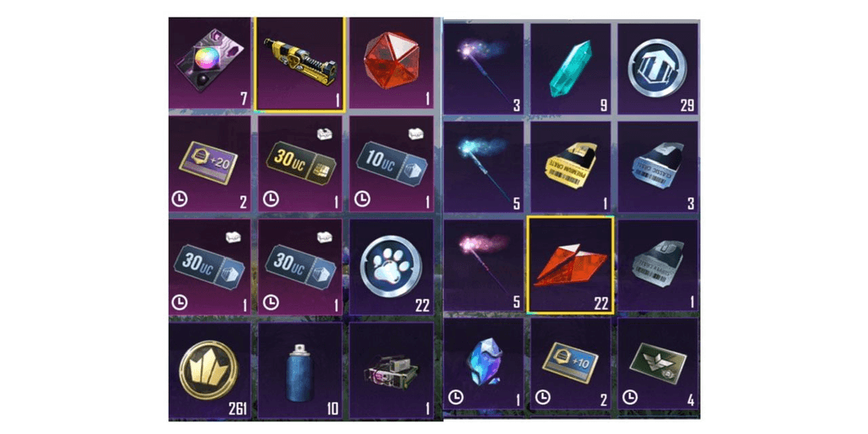This screenshot has height=434, width=868.
Task: Click the highlighted red paper plane item
Action: pos(571,265)
